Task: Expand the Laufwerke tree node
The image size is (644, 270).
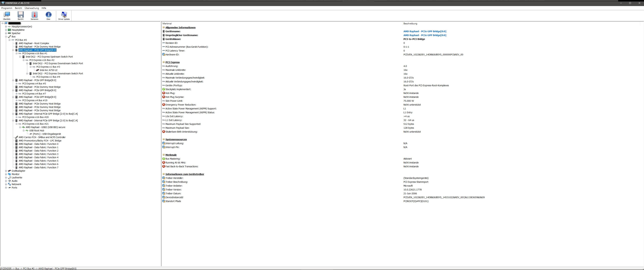Action: (x=6, y=178)
